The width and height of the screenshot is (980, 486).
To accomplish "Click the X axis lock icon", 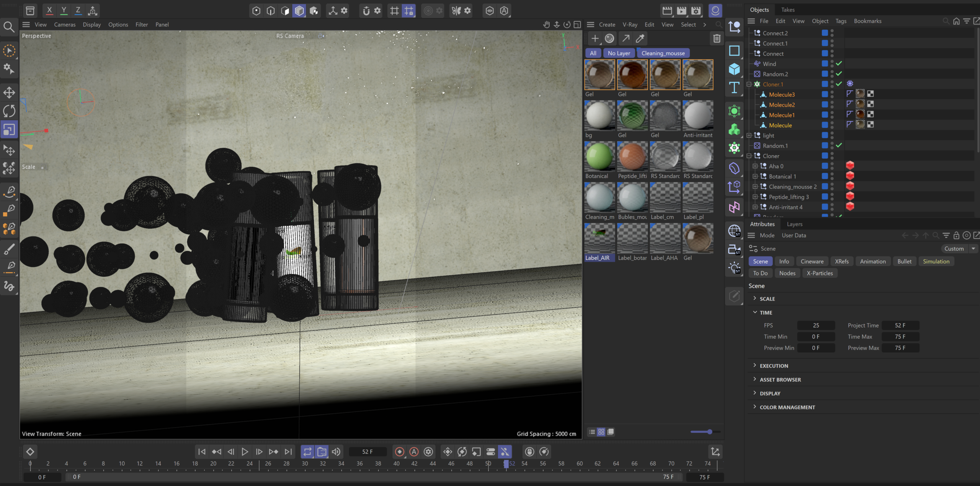I will (49, 10).
